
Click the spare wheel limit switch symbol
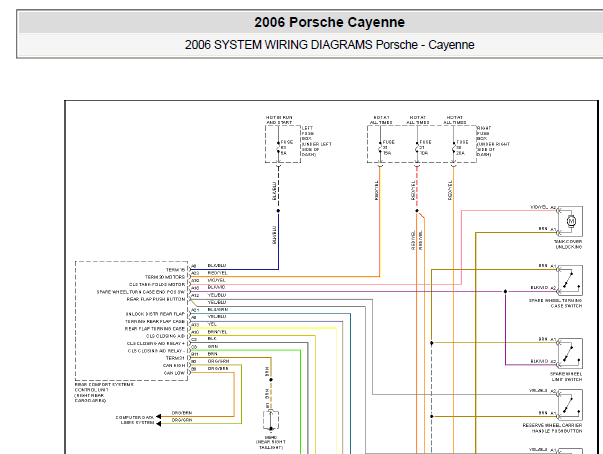570,354
